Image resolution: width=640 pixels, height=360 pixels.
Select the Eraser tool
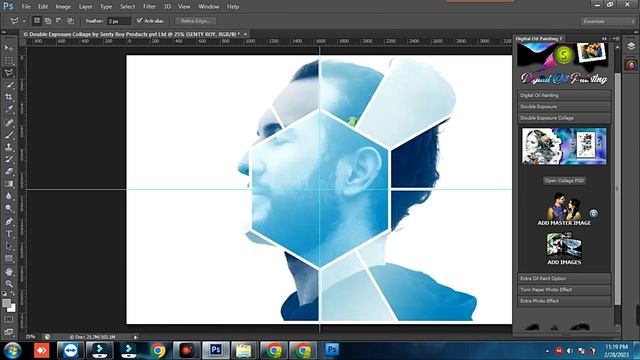tap(9, 171)
